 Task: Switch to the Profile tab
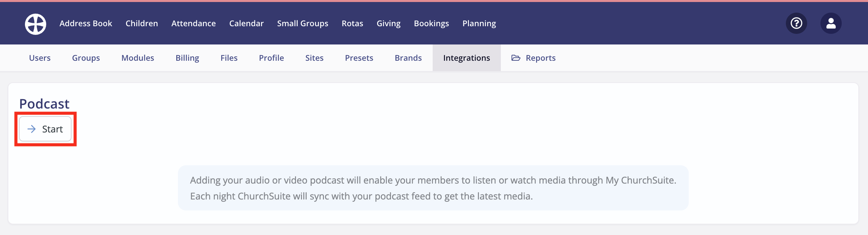[x=271, y=58]
